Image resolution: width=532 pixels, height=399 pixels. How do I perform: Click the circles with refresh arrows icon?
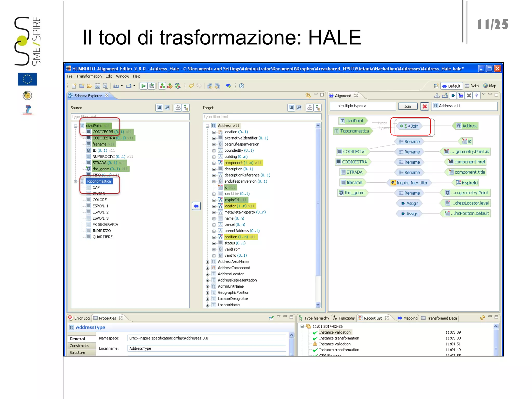(178, 86)
